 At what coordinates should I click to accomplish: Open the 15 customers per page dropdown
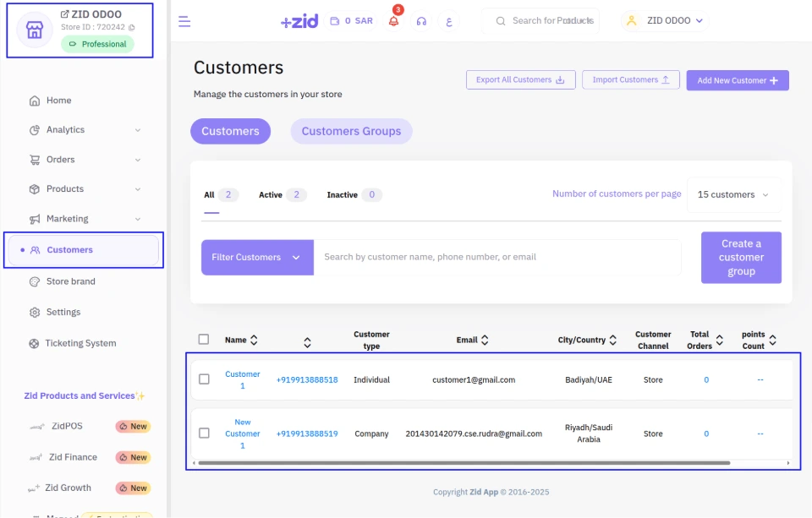point(733,194)
